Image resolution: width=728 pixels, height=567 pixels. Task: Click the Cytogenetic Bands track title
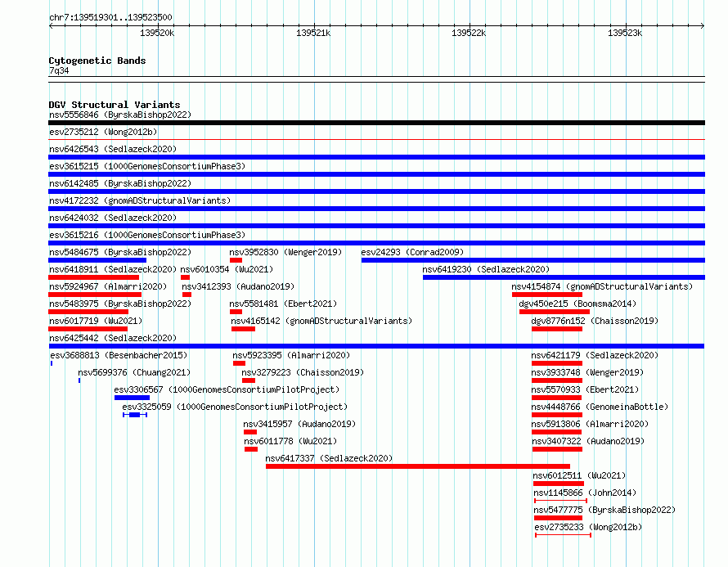[97, 61]
